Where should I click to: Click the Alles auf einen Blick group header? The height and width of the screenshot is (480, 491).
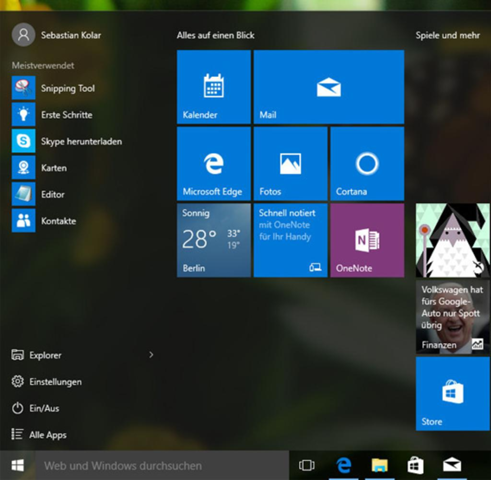215,35
